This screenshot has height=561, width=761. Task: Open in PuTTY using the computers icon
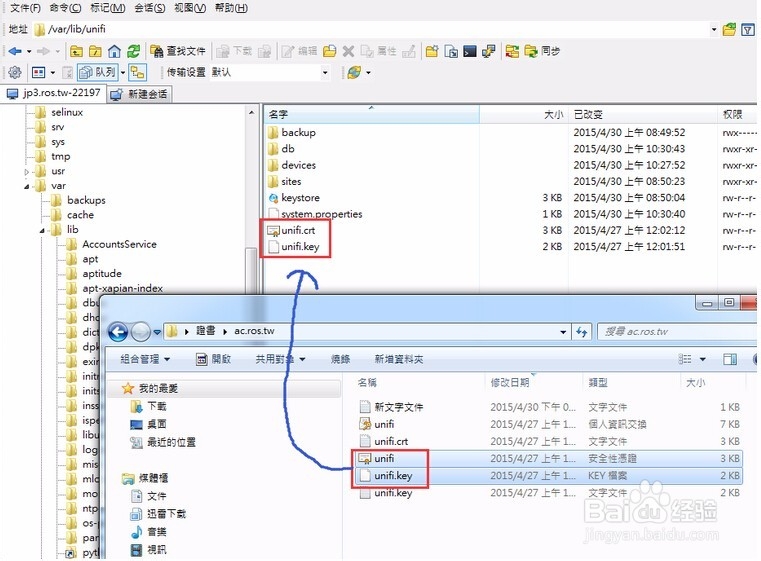(x=489, y=51)
